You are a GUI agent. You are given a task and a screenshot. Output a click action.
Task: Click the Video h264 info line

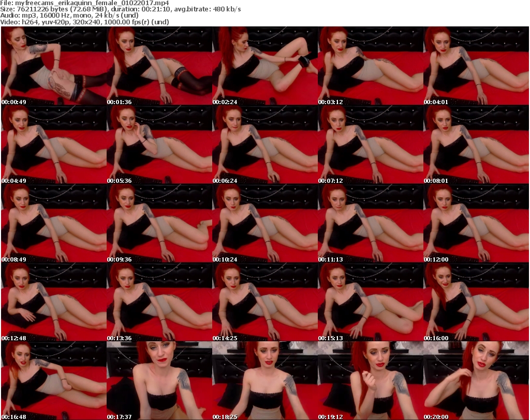tap(84, 22)
